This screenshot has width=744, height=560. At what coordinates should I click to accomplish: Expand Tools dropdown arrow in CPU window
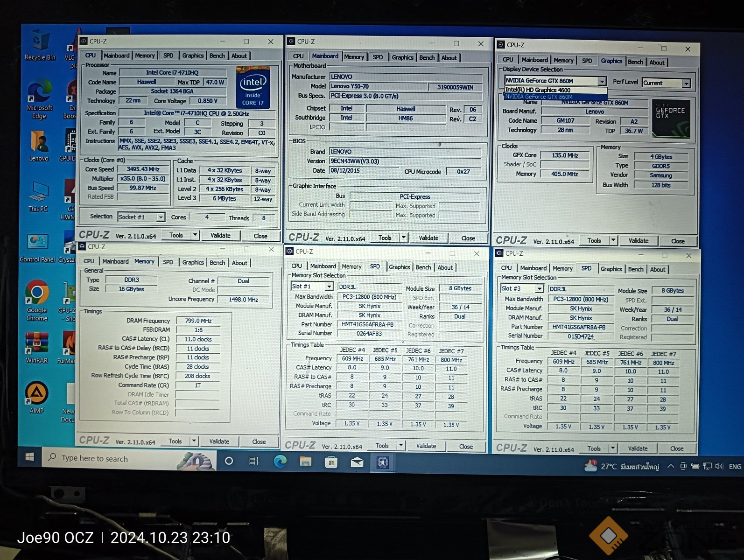click(195, 235)
